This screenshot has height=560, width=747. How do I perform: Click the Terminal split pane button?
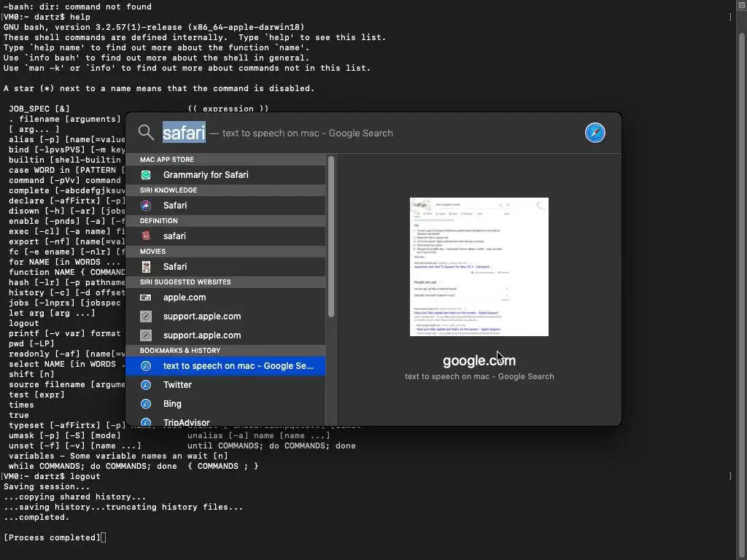pos(742,5)
